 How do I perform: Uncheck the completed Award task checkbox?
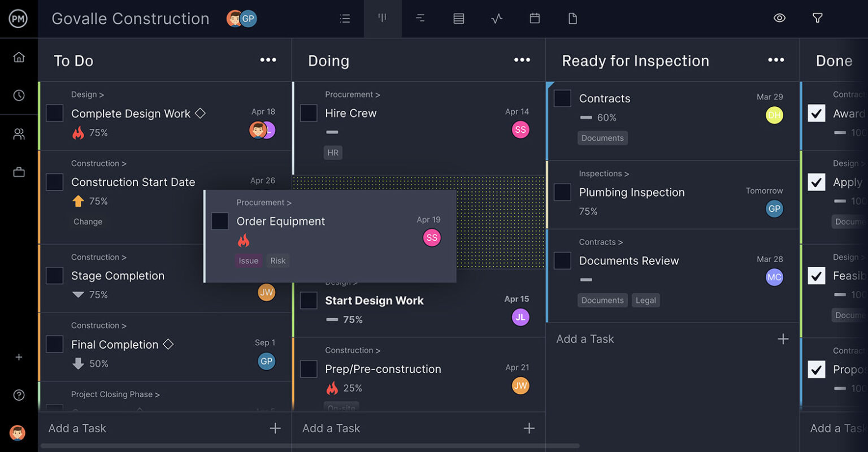[x=817, y=113]
